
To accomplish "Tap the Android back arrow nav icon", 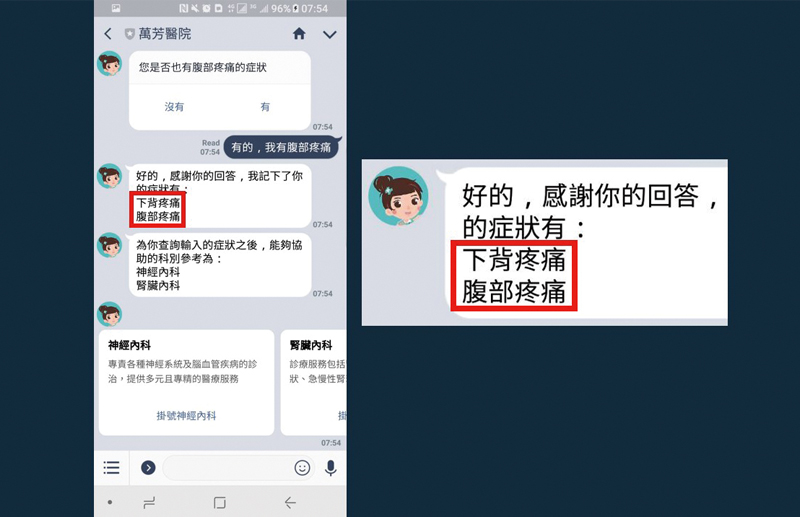I will coord(290,503).
